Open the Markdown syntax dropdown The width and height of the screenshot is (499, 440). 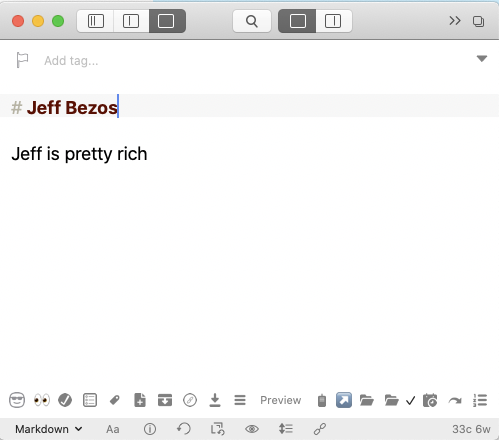coord(49,429)
